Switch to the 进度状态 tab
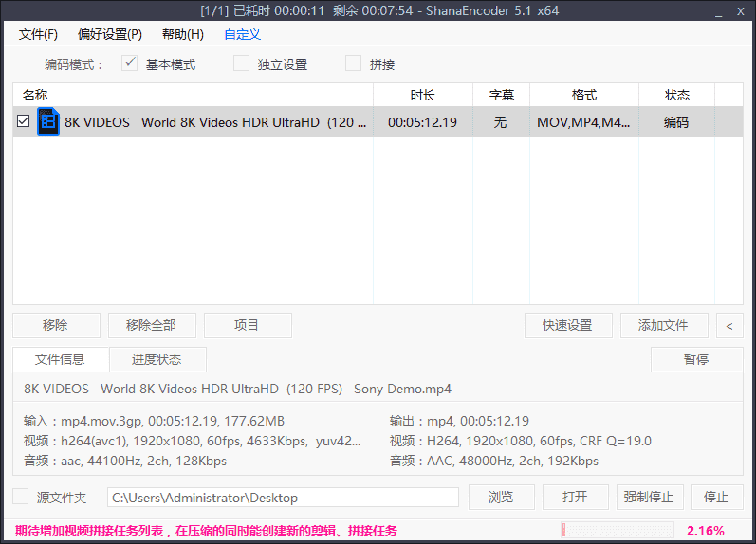The height and width of the screenshot is (544, 756). (x=157, y=359)
